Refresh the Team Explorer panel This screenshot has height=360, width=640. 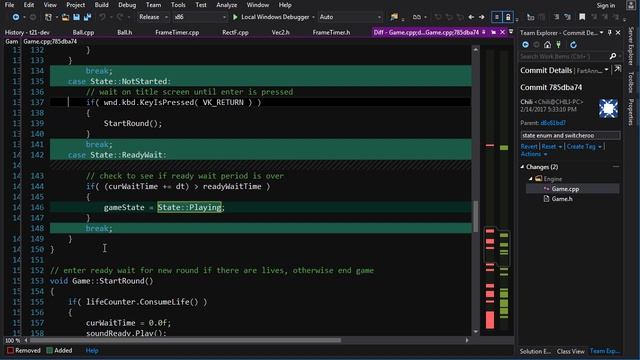(573, 45)
